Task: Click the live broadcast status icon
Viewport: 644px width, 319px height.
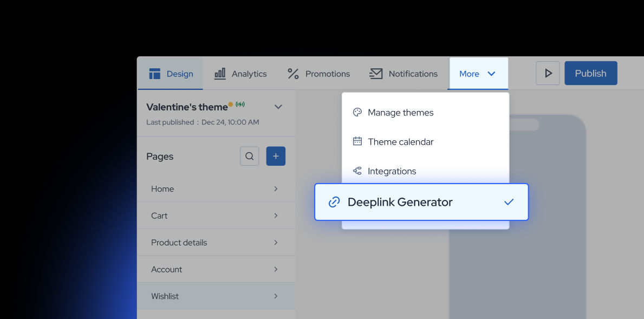Action: point(240,105)
